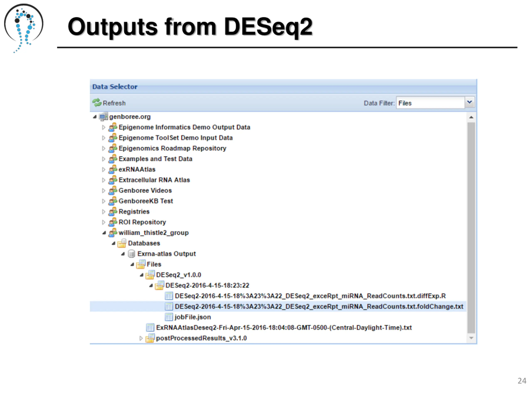Click the Data Filter Files input field
Image resolution: width=532 pixels, height=399 pixels.
click(x=430, y=103)
